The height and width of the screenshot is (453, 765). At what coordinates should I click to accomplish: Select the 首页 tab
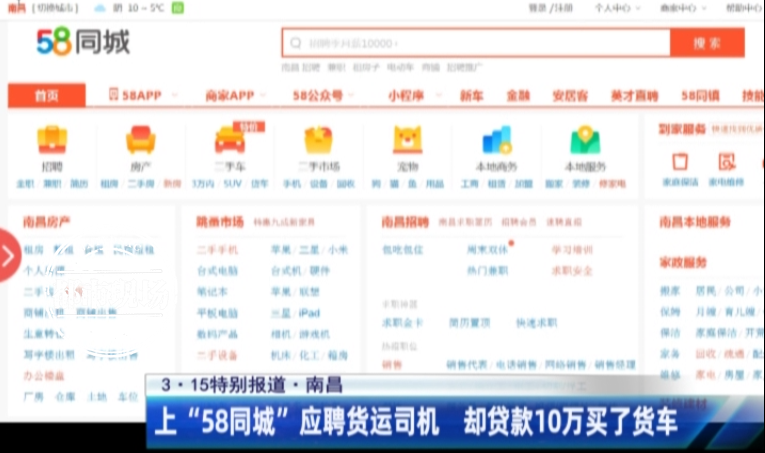[x=47, y=95]
